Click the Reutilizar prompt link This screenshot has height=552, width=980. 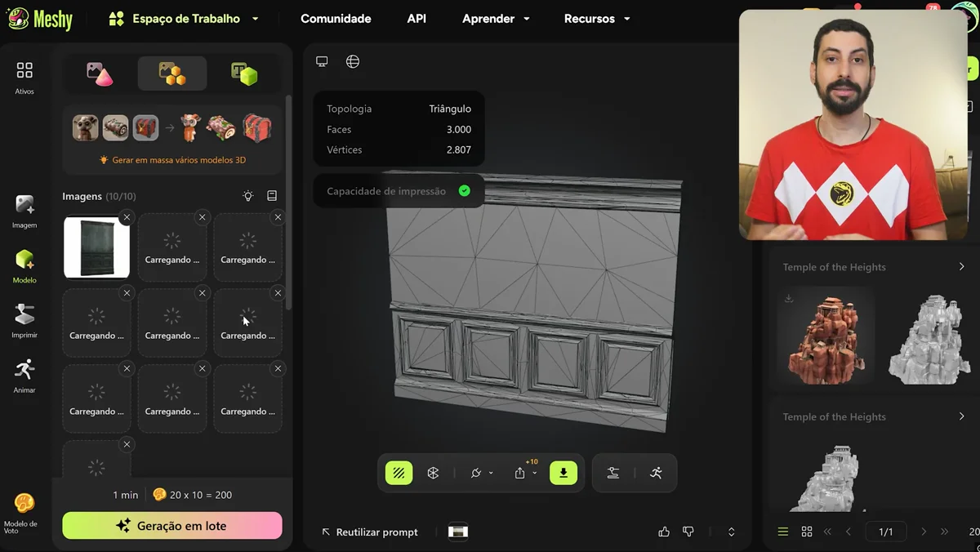coord(376,532)
